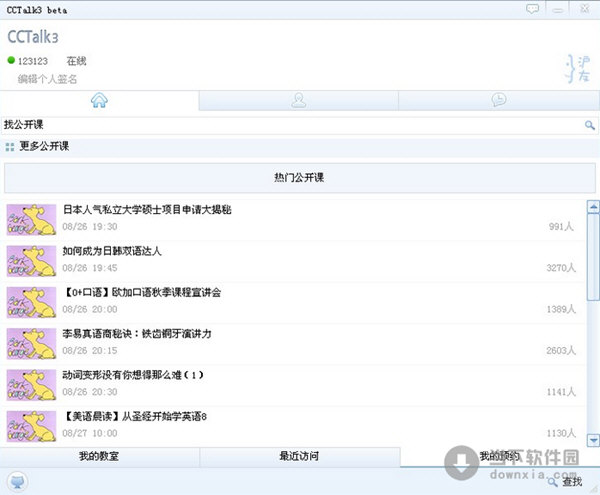Click the 08/26 20:00 time text
This screenshot has height=495, width=600.
coord(90,309)
